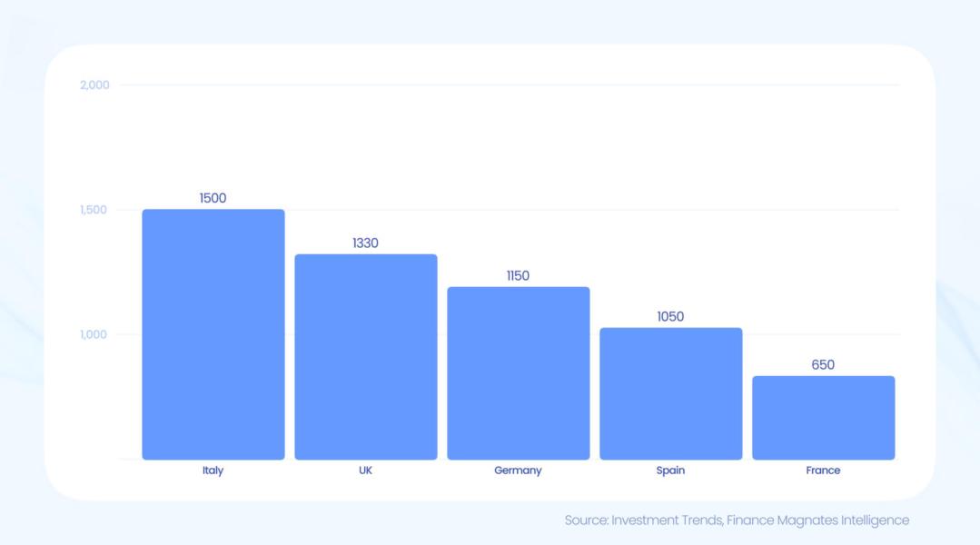The height and width of the screenshot is (545, 980).
Task: Click the 1150 data label
Action: [x=519, y=276]
